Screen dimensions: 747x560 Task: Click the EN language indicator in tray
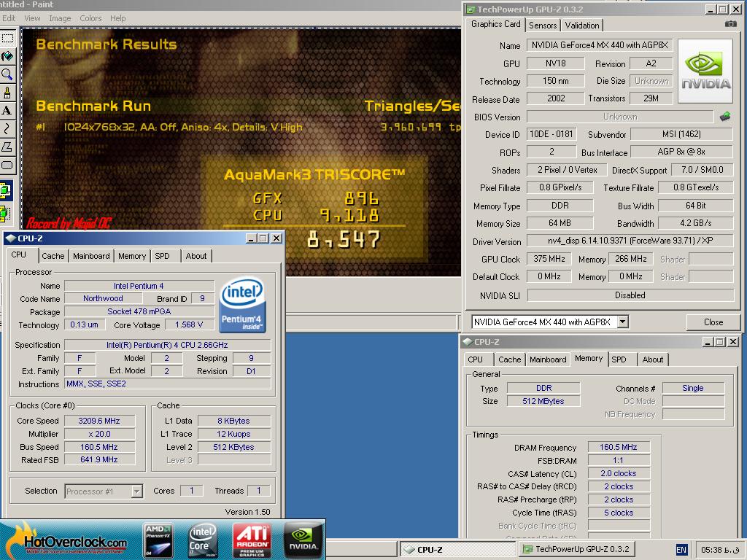pos(681,550)
